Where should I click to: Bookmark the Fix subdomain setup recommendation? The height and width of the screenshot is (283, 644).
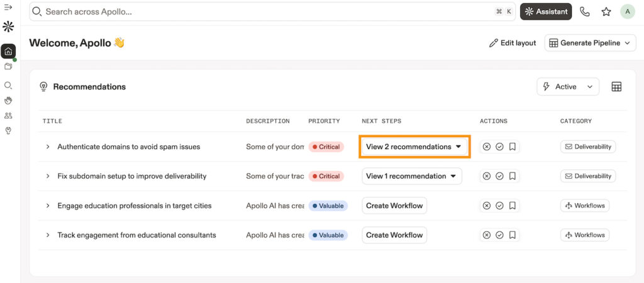[512, 176]
